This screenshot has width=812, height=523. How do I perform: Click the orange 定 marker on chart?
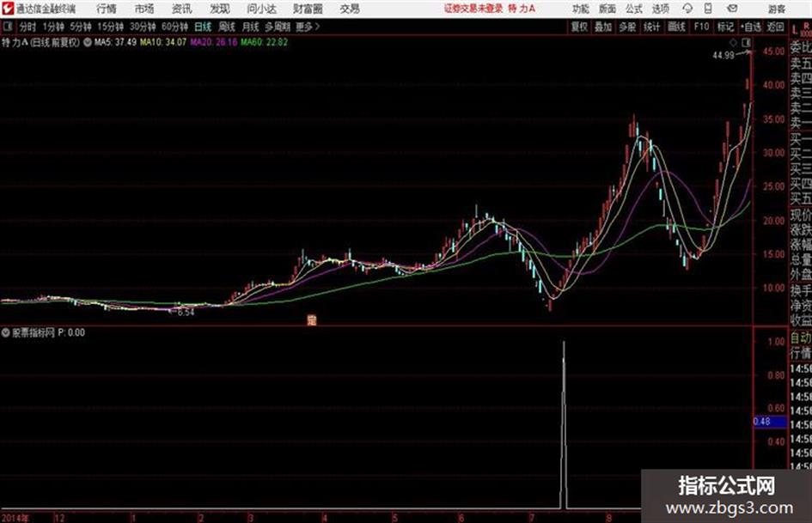tap(311, 319)
